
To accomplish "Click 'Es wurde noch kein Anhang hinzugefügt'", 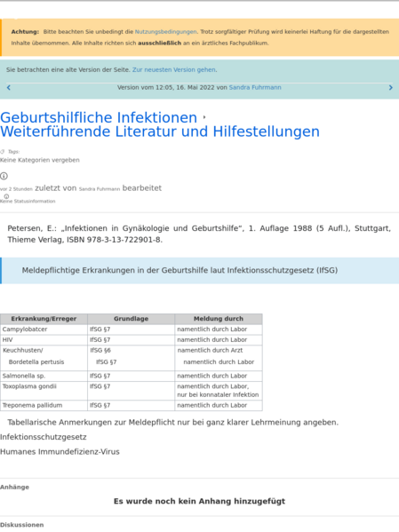I will tap(199, 501).
